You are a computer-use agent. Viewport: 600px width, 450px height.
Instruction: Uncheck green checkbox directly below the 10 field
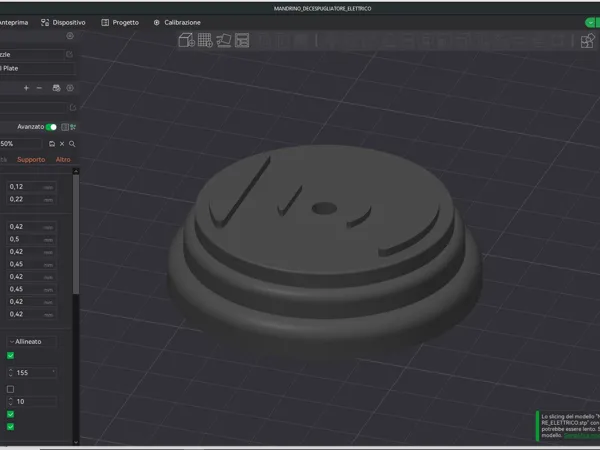tap(10, 414)
